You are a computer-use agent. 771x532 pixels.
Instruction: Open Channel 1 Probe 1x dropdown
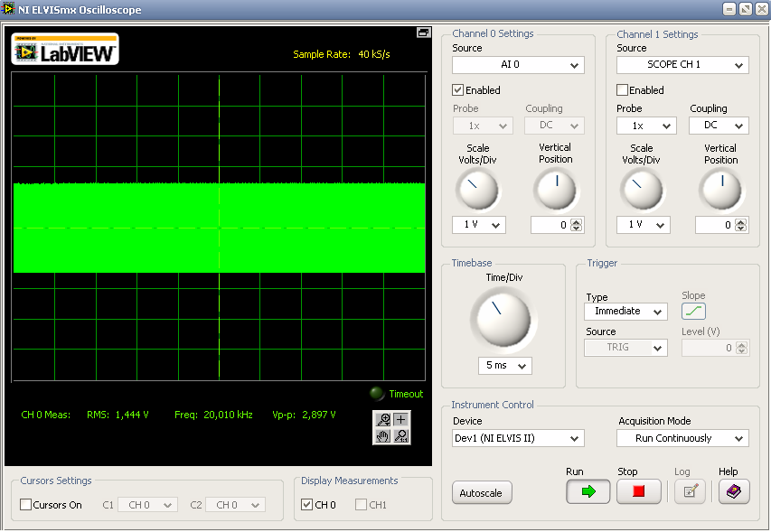pos(646,126)
